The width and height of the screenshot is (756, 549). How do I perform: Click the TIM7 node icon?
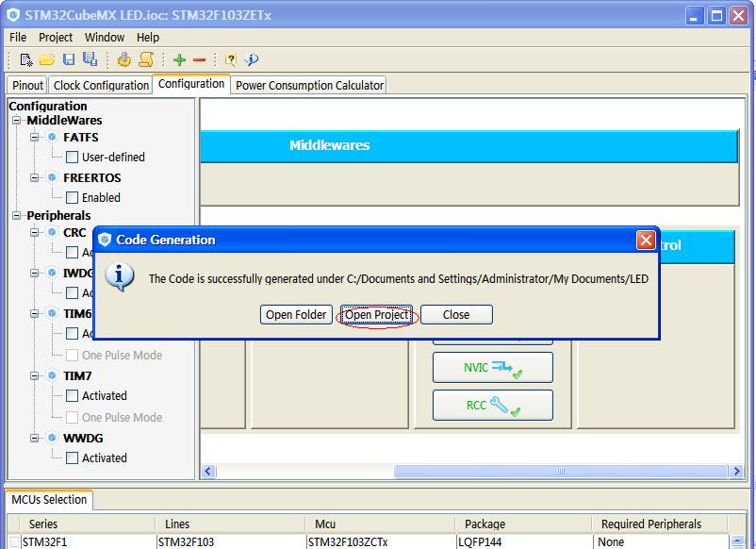pyautogui.click(x=52, y=375)
